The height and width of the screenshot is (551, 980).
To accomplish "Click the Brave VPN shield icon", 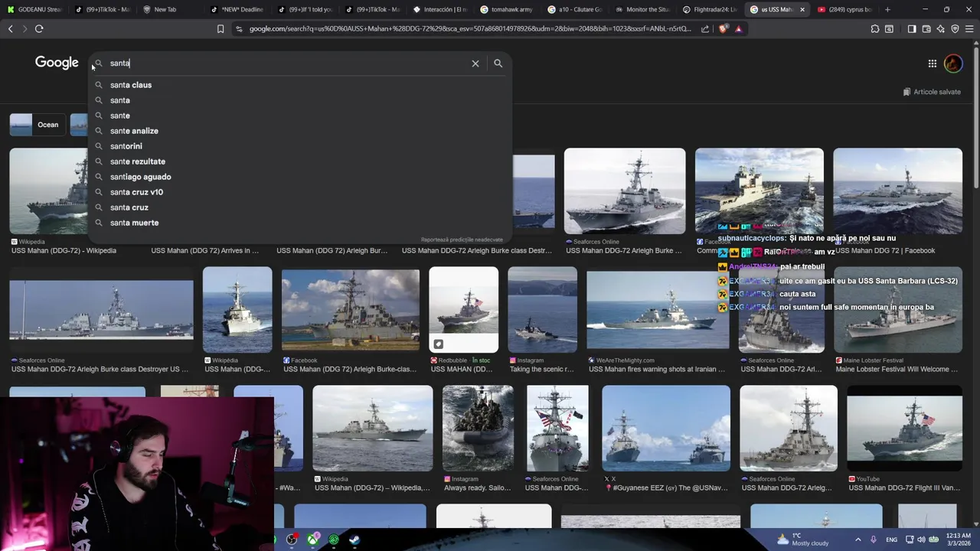I will coord(955,29).
